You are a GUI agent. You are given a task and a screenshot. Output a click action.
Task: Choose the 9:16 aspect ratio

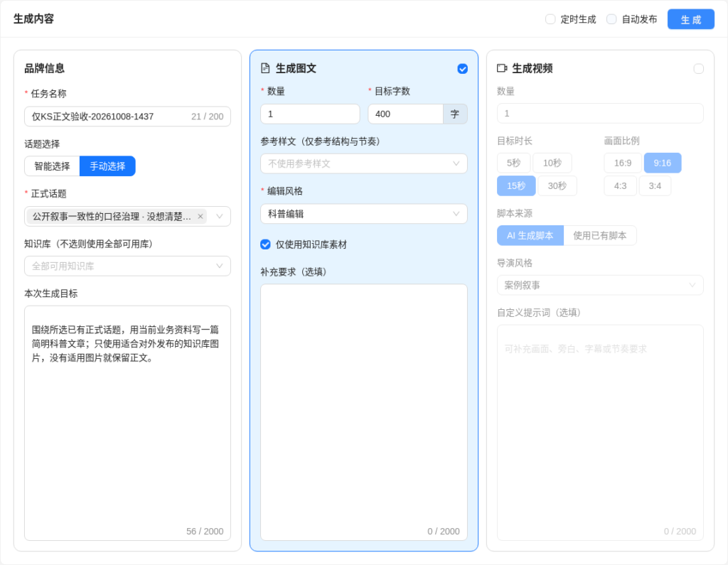coord(663,163)
